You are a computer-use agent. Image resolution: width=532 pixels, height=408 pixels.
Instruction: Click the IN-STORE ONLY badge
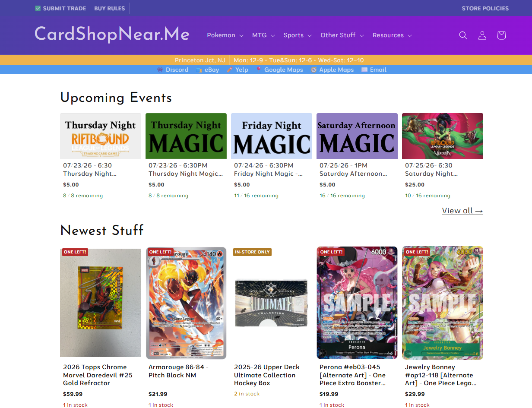pyautogui.click(x=252, y=252)
